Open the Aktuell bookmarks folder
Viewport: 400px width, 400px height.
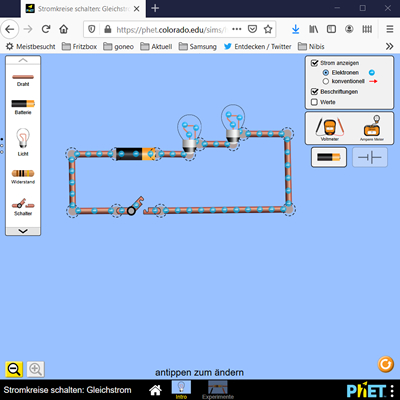click(156, 46)
